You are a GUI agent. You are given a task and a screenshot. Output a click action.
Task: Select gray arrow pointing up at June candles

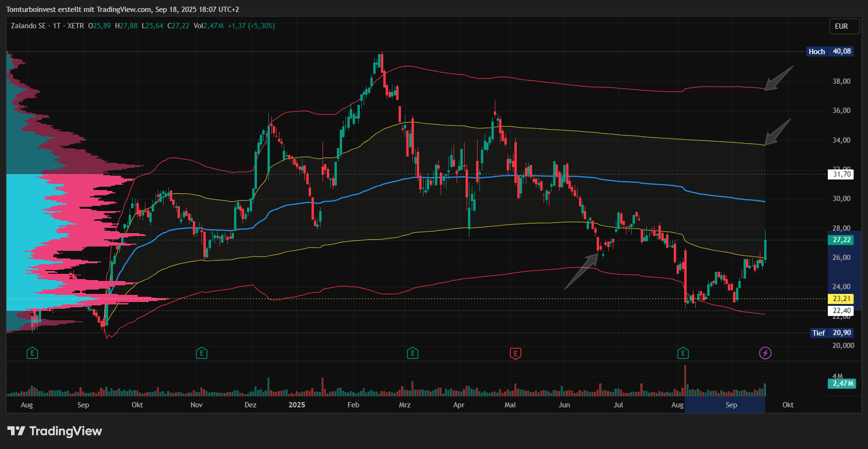[x=581, y=271]
